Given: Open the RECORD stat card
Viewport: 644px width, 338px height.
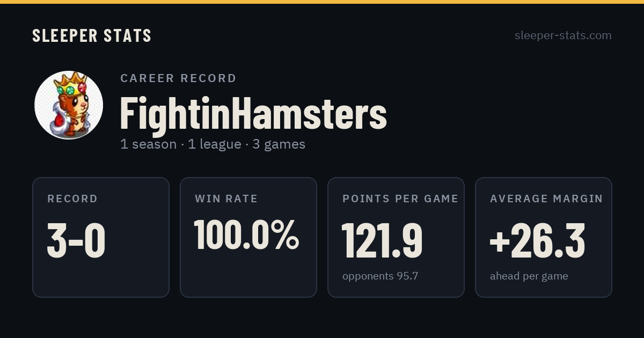Looking at the screenshot, I should tap(101, 237).
